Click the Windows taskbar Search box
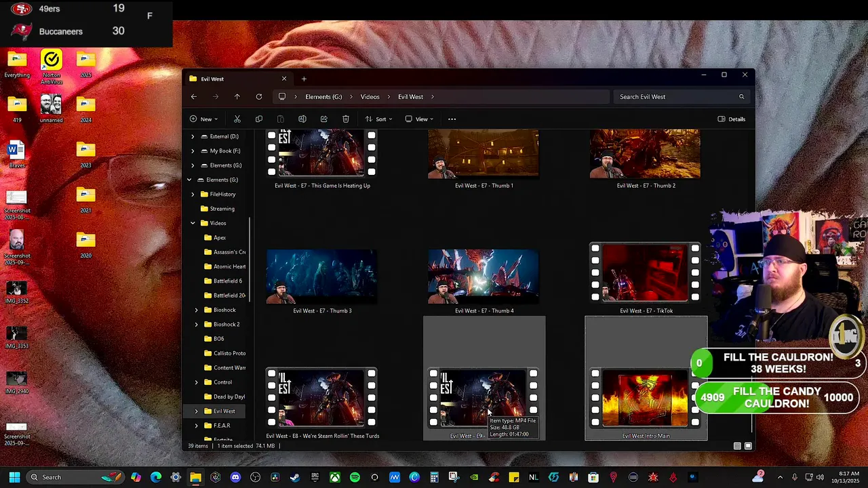 pyautogui.click(x=75, y=477)
